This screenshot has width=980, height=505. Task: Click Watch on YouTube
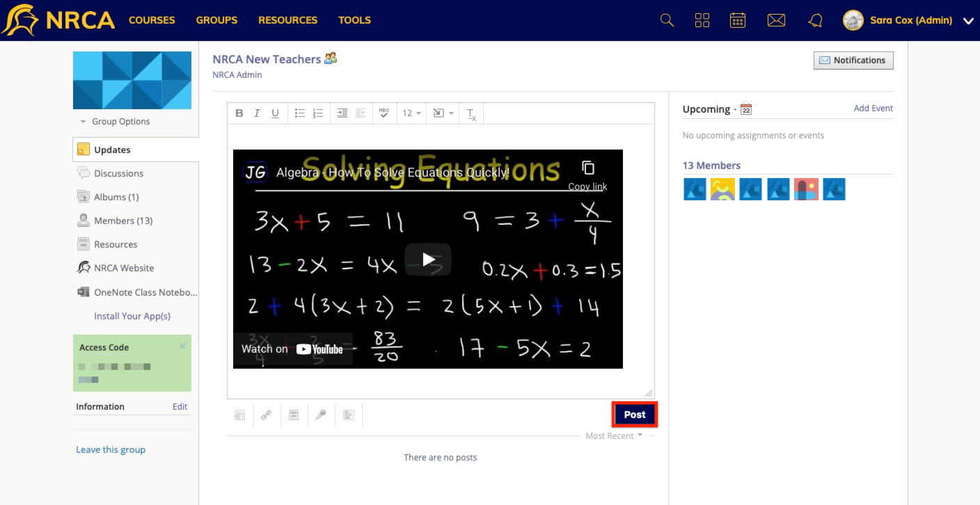tap(292, 349)
